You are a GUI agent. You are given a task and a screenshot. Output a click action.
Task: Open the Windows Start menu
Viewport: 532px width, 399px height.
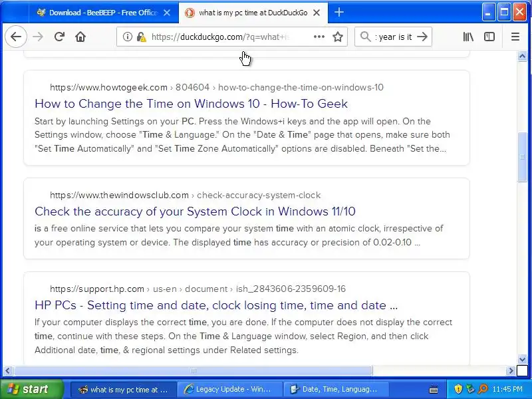click(31, 389)
